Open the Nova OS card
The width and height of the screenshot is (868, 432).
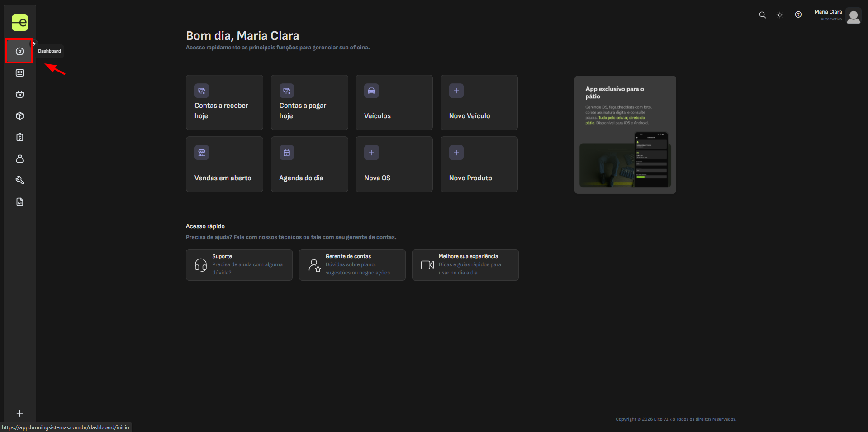(394, 164)
